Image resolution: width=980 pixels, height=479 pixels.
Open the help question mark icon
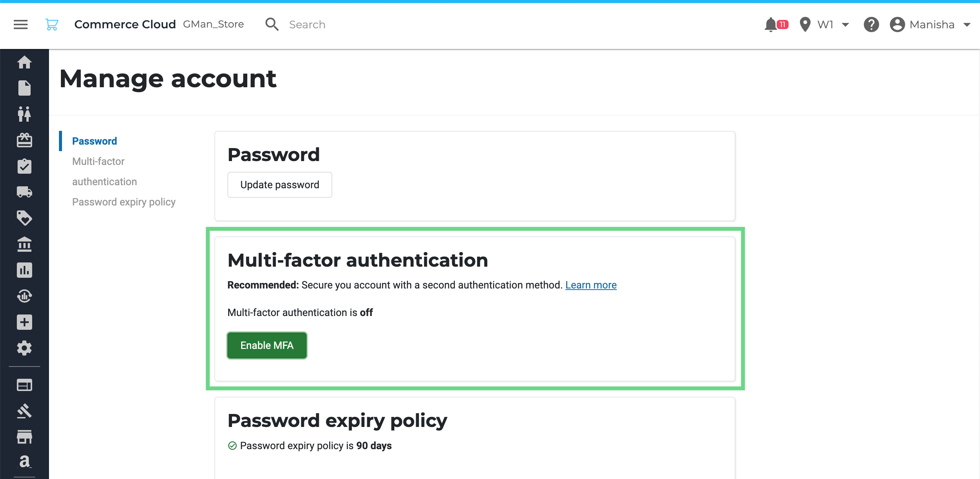(871, 24)
